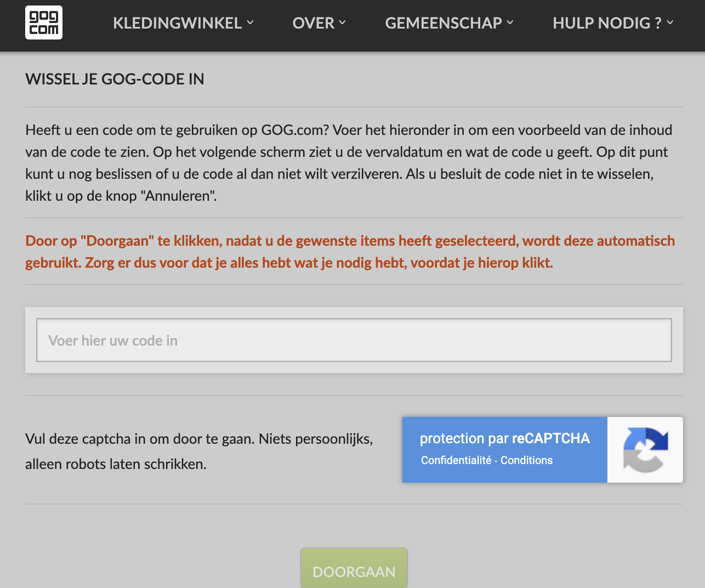Click the 'Vul deze captcha in' text
Screen dimensions: 705x588
click(199, 451)
